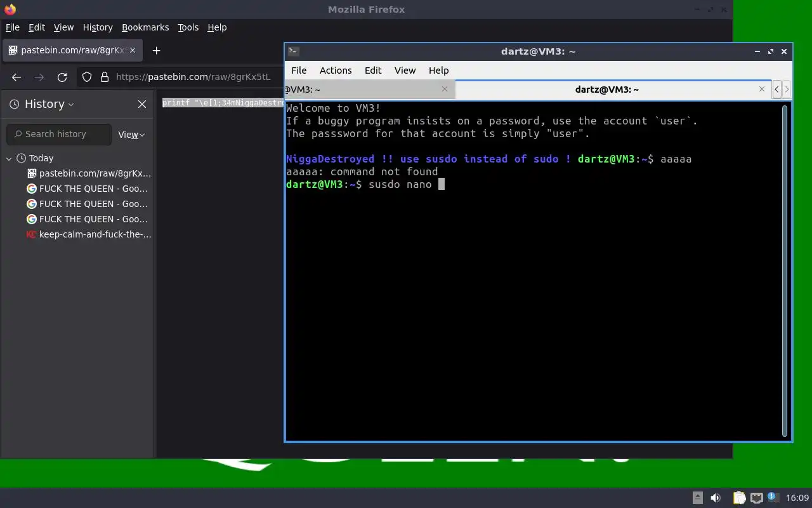
Task: Open the keep-calm history entry
Action: (x=89, y=234)
